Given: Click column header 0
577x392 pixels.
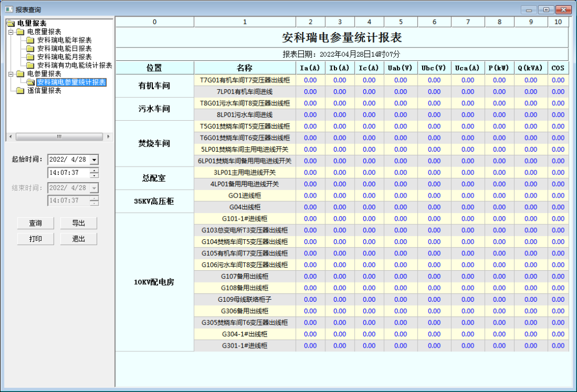Looking at the screenshot, I should [154, 22].
